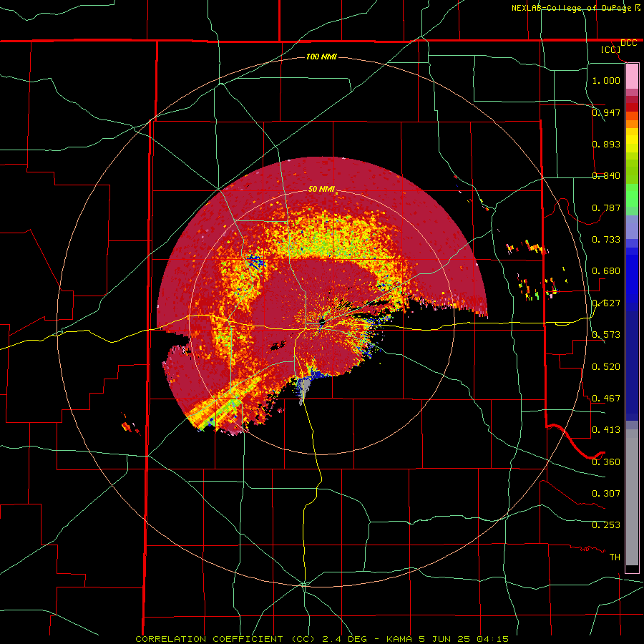Pick the light pink top color bar segment
Viewport: 644px width, 644px height.
tap(632, 76)
